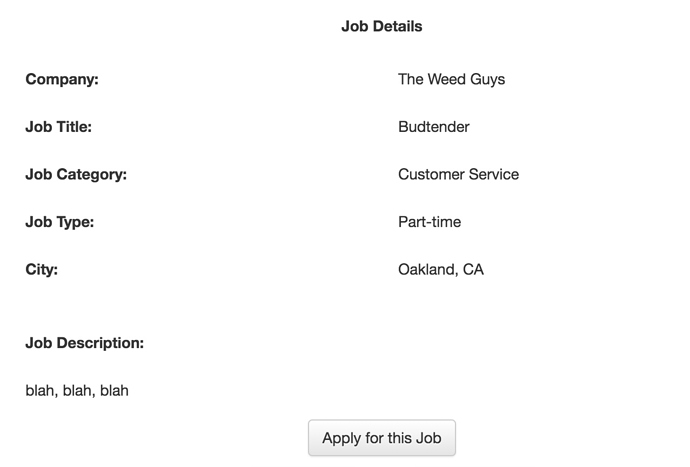
Task: Click the word Weed in company name
Action: (x=447, y=79)
